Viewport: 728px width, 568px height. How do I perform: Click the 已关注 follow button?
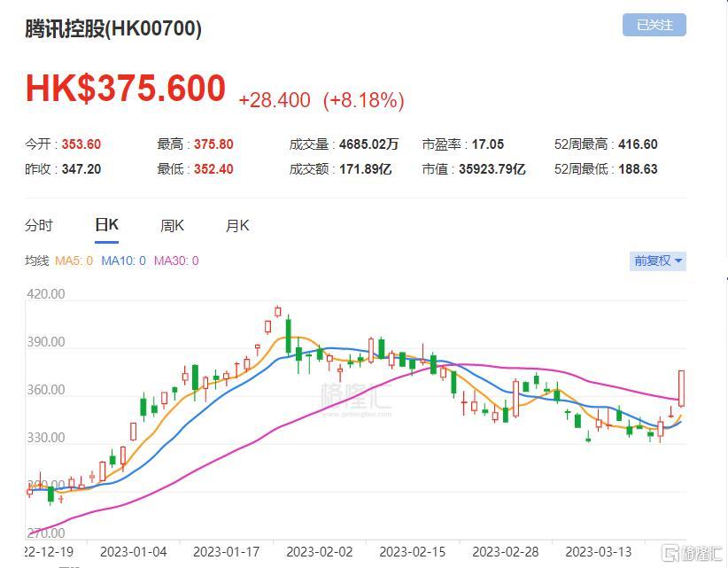[654, 25]
